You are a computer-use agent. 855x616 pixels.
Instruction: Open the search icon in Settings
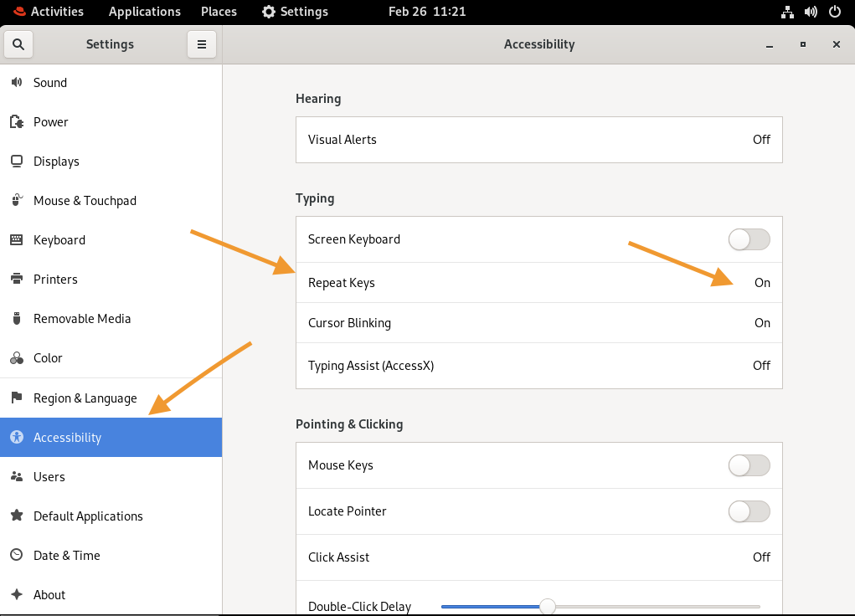pos(18,44)
